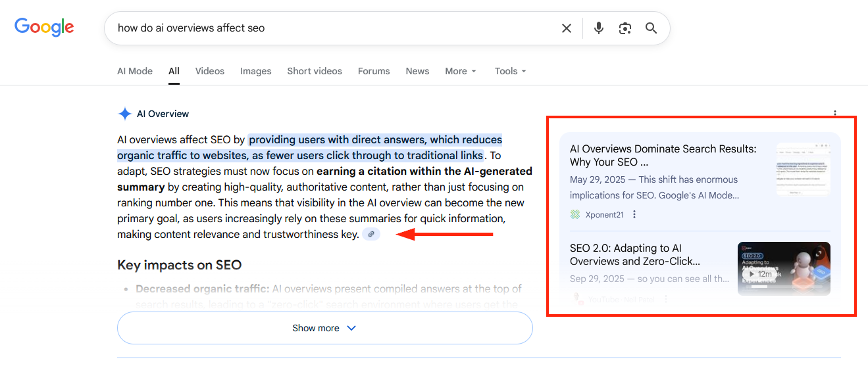Click the search input field
868x372 pixels.
[x=329, y=28]
